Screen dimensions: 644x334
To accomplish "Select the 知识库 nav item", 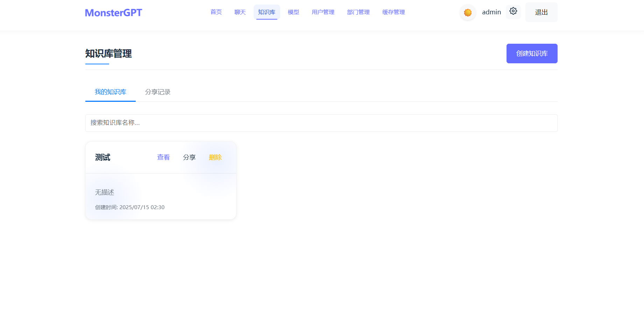I will [267, 12].
